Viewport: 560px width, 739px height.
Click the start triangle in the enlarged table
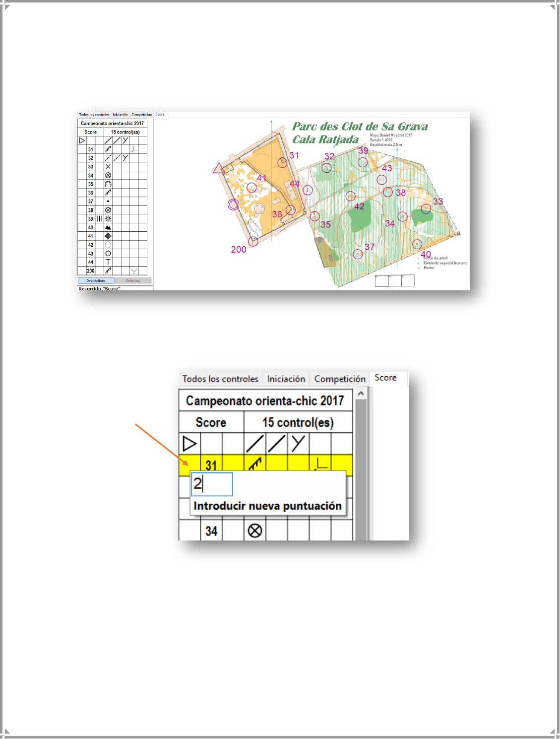click(x=189, y=444)
